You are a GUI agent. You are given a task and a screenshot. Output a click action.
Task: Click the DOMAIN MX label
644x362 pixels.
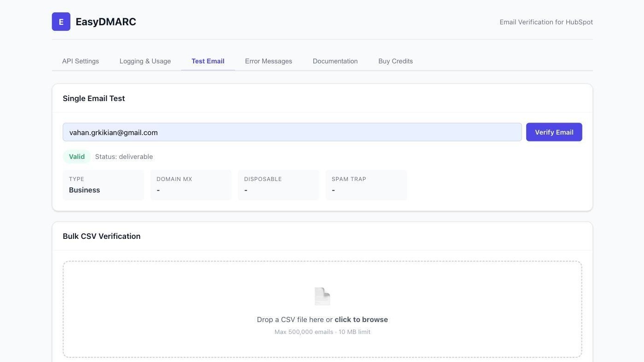point(174,179)
